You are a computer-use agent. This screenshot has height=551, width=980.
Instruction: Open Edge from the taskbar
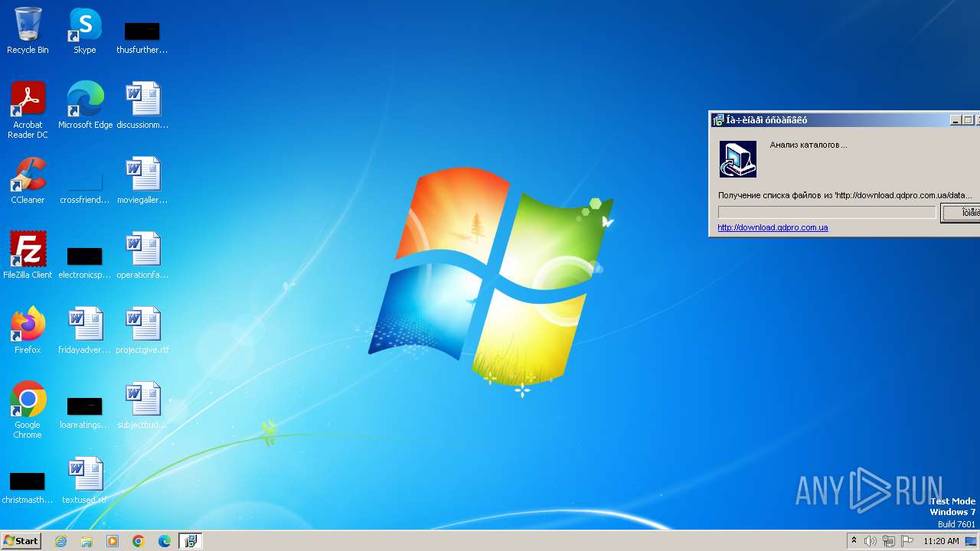tap(165, 541)
